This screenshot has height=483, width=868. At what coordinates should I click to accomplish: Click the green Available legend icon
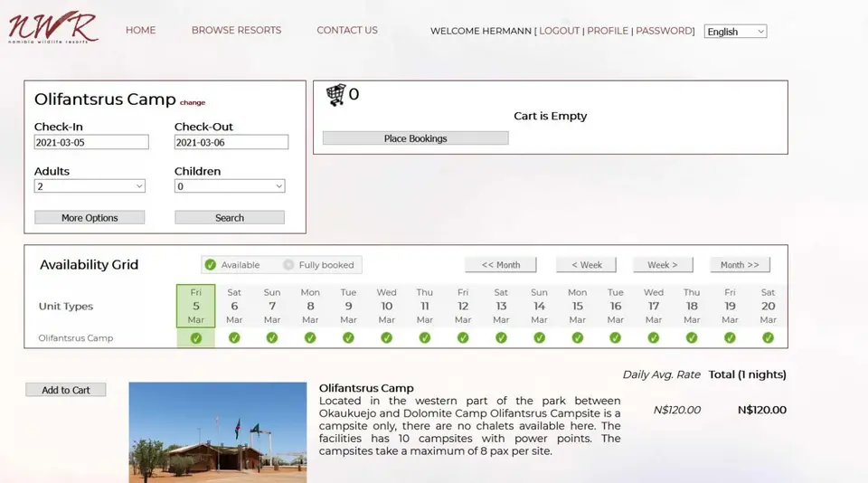click(211, 265)
